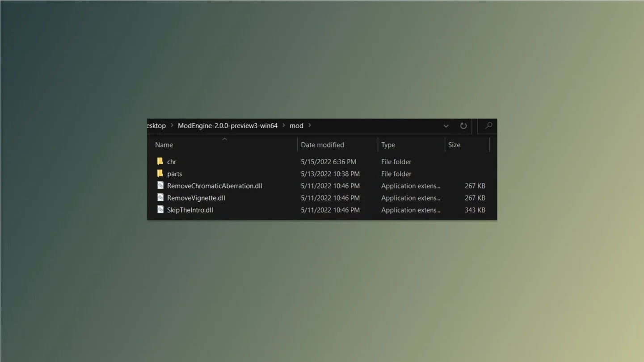The width and height of the screenshot is (644, 362).
Task: Click the RemoveVignette.dll file icon
Action: [160, 198]
